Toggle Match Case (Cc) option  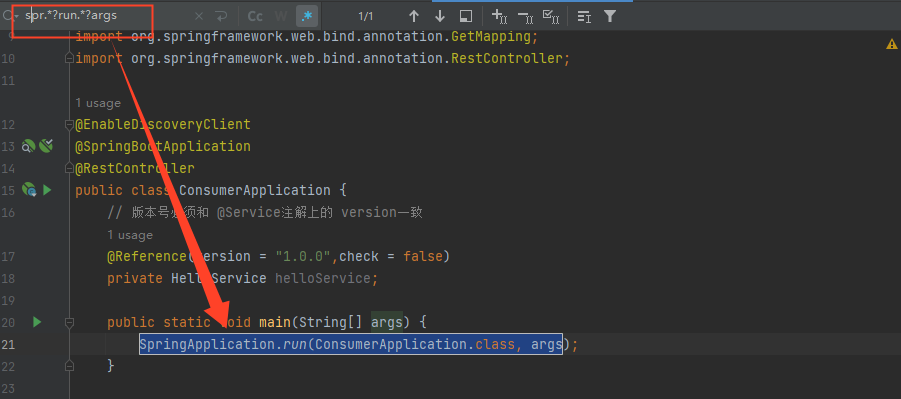(255, 17)
